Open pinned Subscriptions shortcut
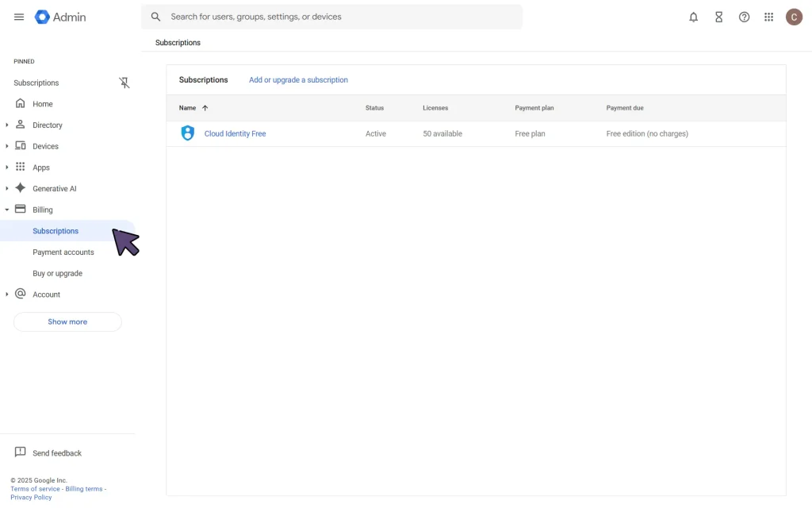This screenshot has height=508, width=812. coord(36,83)
